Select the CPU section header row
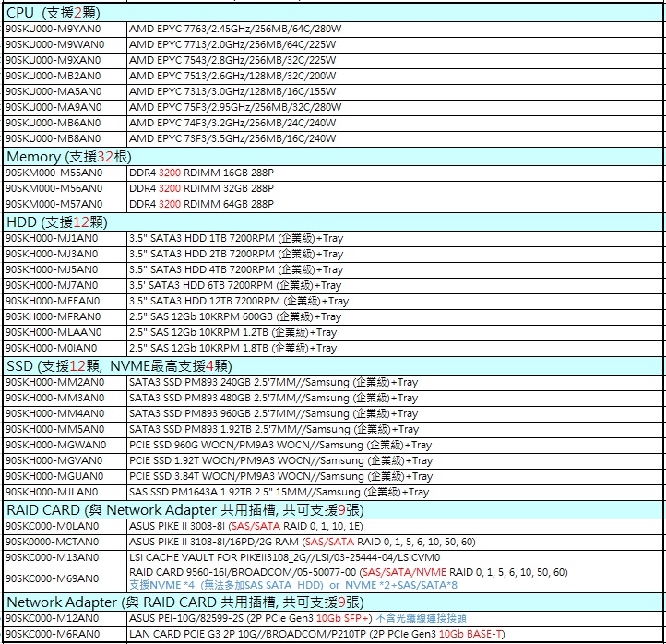 [333, 13]
